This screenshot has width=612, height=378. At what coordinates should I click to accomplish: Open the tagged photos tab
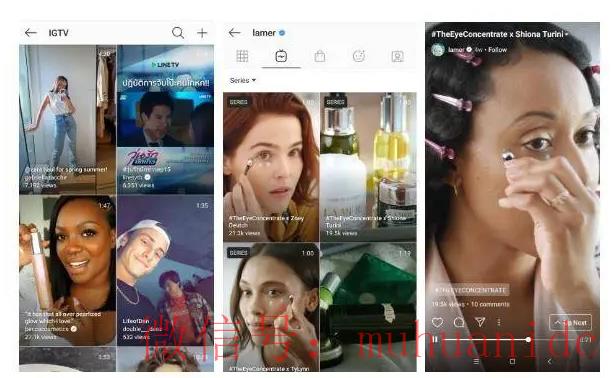point(397,57)
